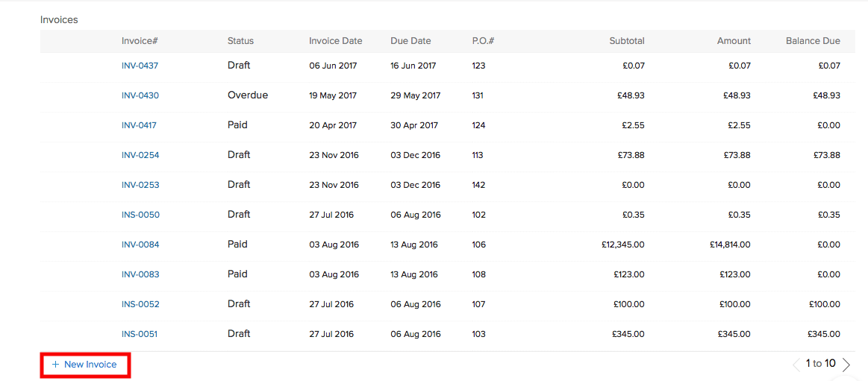Click the Balance Due column header

pyautogui.click(x=813, y=41)
